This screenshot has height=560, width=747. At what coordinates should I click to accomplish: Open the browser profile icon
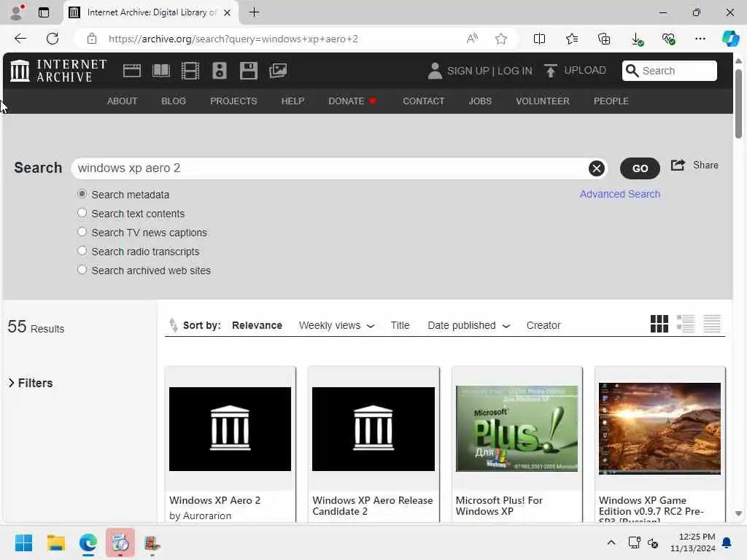click(17, 12)
